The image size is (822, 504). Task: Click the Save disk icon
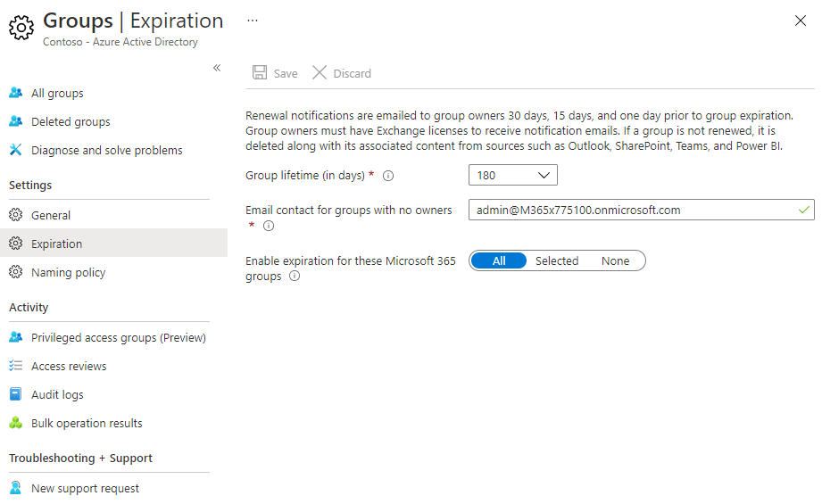pyautogui.click(x=260, y=73)
